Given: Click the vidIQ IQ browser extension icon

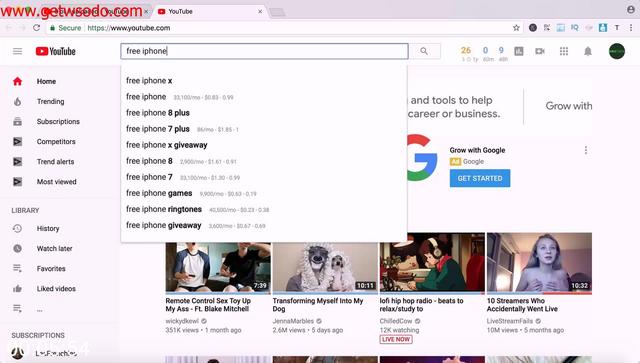Looking at the screenshot, I should (575, 28).
